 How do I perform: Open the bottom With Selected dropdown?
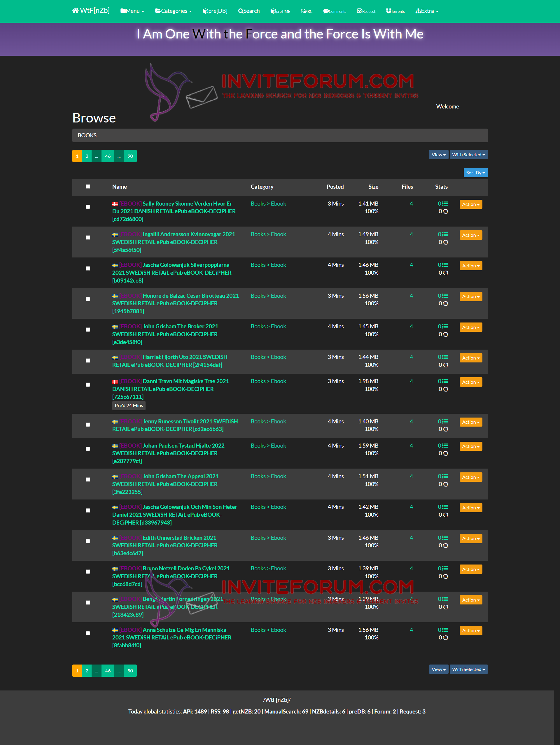point(468,669)
